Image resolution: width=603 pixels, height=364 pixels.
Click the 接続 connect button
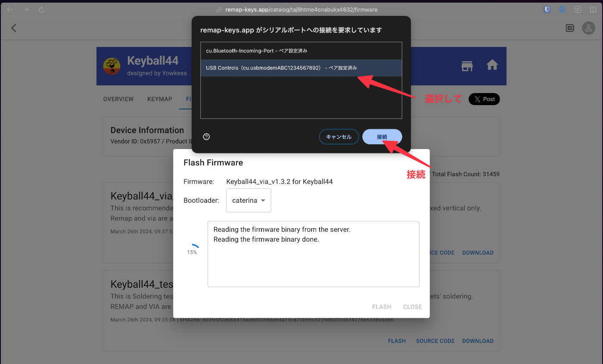382,137
